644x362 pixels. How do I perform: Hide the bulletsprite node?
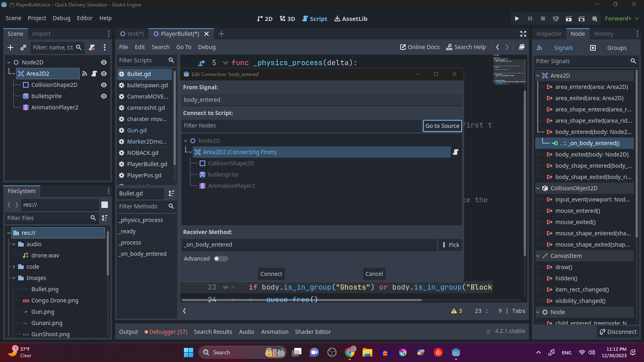coord(104,96)
